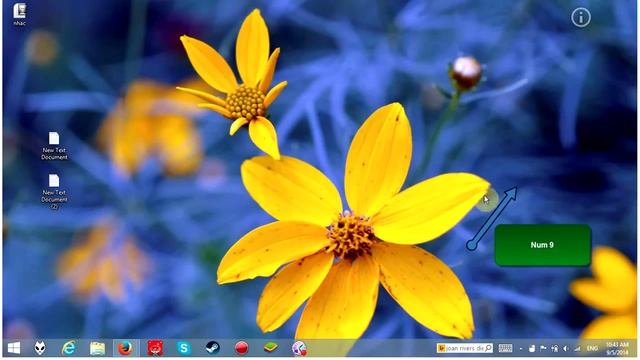Open the white fox-face taskbar app
Image resolution: width=640 pixels, height=360 pixels.
[x=40, y=348]
